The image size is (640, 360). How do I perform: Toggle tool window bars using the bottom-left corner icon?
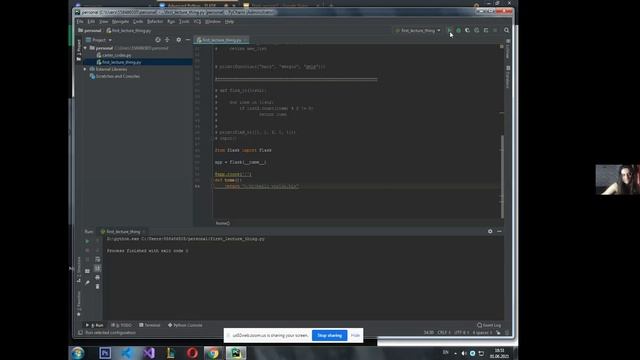point(80,333)
